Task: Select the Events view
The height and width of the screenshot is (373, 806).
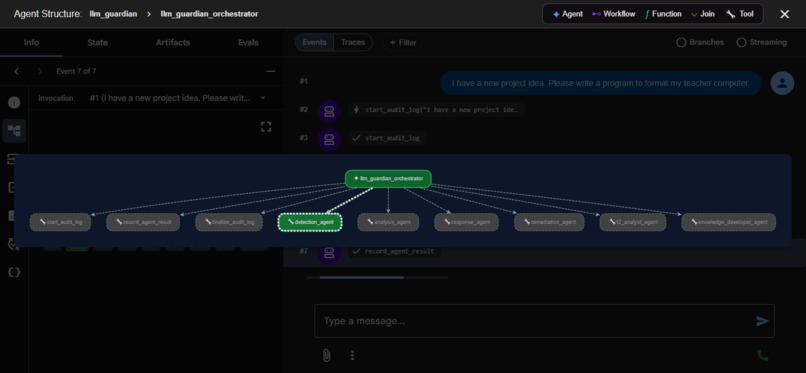Action: pos(314,42)
